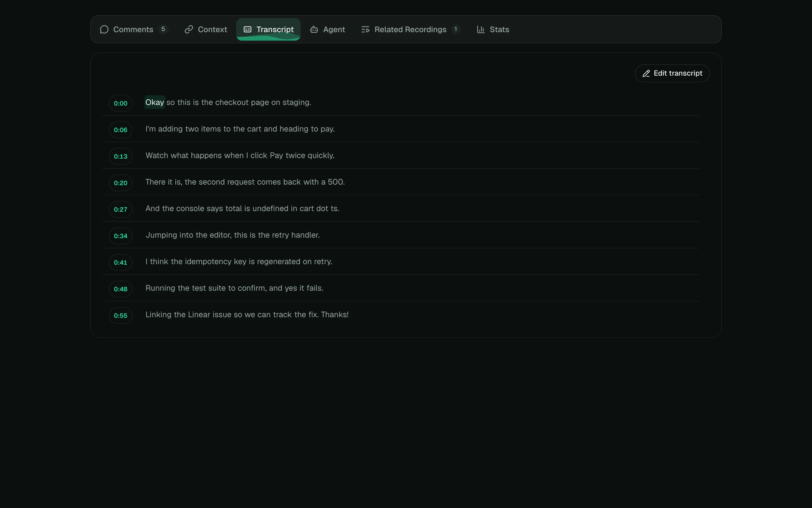Click "so this is the checkout page on staging."
The height and width of the screenshot is (508, 812).
[239, 102]
